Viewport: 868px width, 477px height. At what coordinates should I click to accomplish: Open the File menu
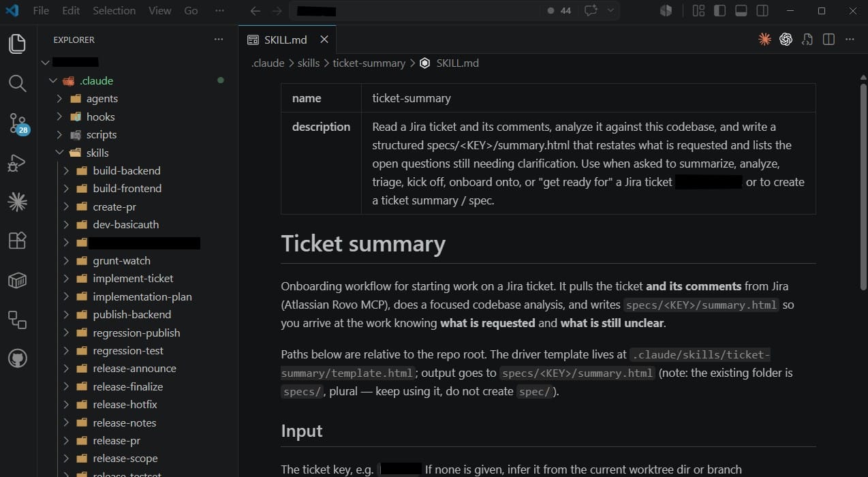click(x=41, y=11)
